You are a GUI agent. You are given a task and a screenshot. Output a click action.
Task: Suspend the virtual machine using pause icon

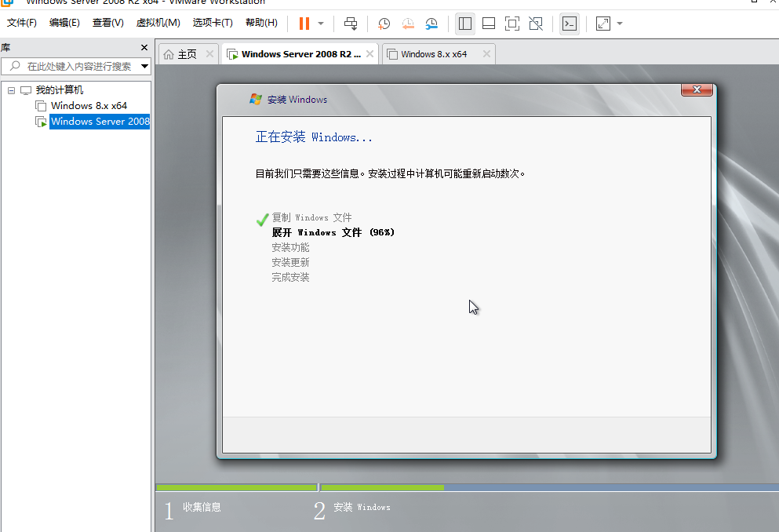(305, 24)
